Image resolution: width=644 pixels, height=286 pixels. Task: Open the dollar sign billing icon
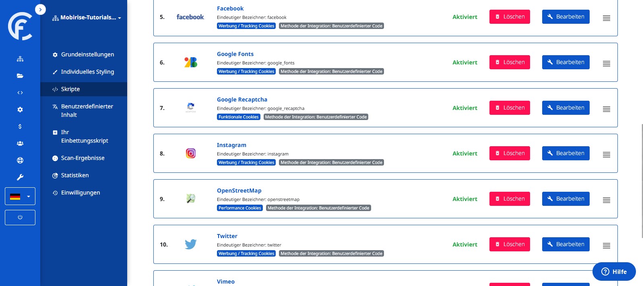click(20, 126)
